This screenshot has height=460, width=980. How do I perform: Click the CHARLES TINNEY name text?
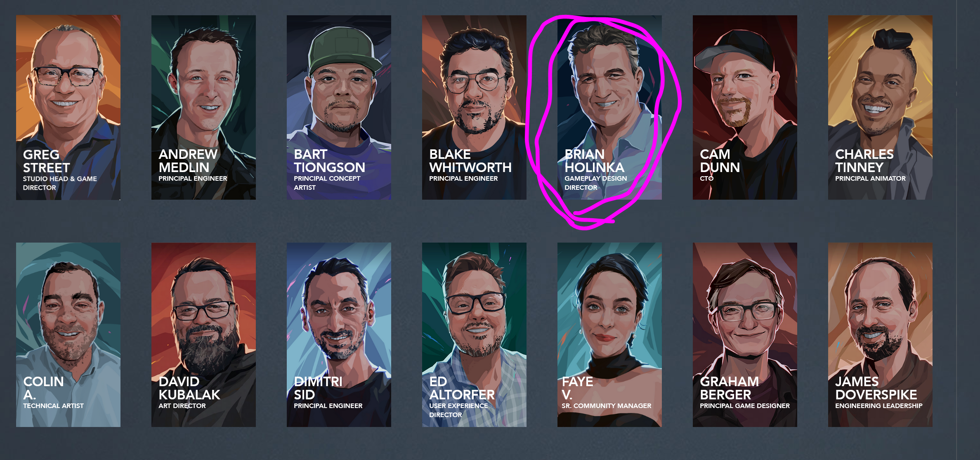[x=864, y=160]
